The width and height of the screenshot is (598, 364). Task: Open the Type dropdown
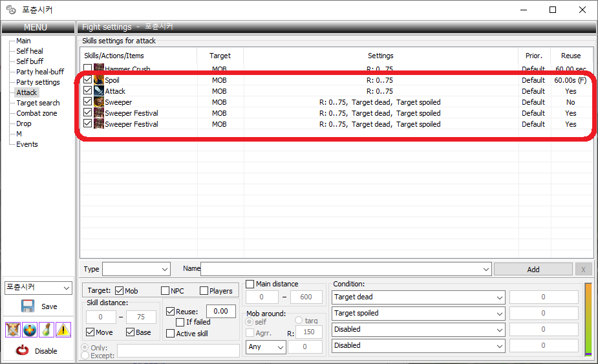click(x=136, y=269)
